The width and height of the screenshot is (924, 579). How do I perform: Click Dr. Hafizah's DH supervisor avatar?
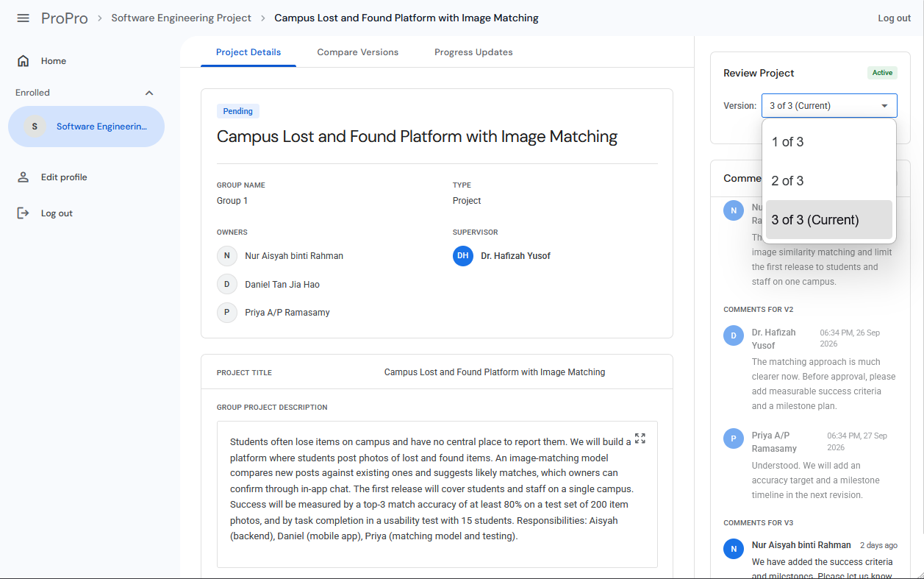(463, 256)
